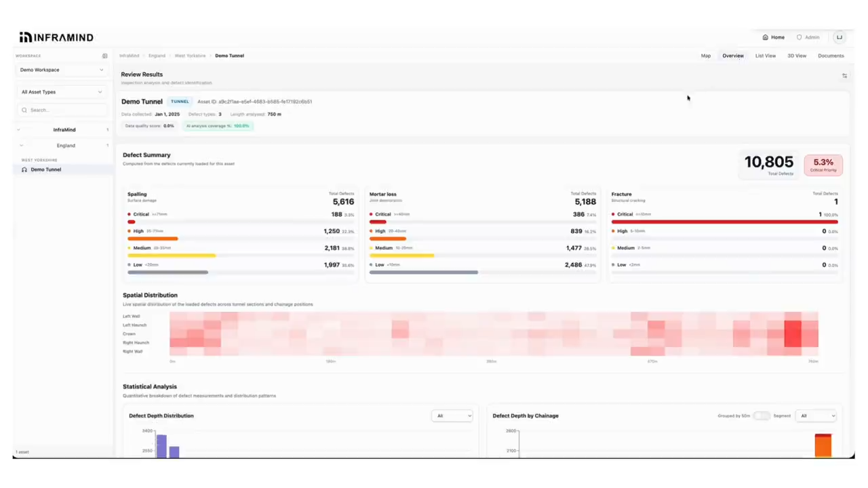Go to Home in the top bar
The image size is (868, 488).
click(x=774, y=37)
